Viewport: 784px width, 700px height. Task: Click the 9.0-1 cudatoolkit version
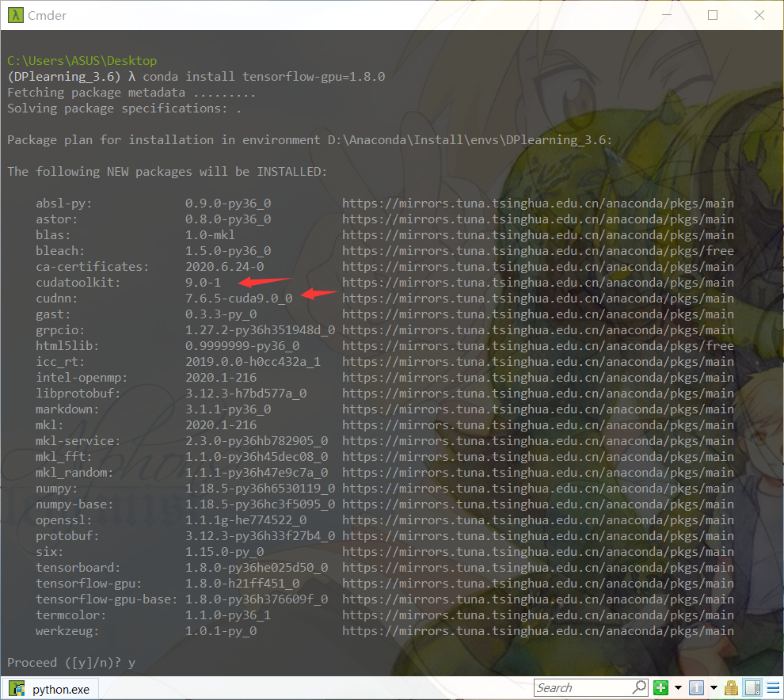click(x=203, y=283)
